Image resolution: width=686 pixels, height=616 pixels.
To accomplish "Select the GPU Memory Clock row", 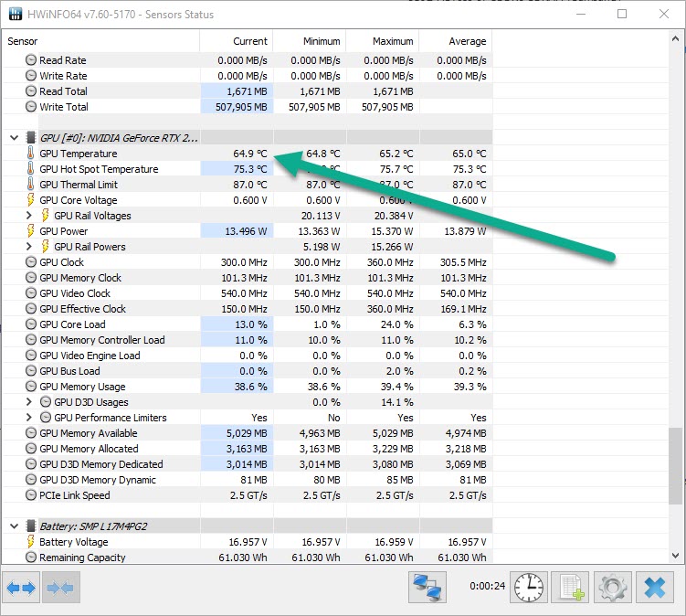I will click(248, 278).
